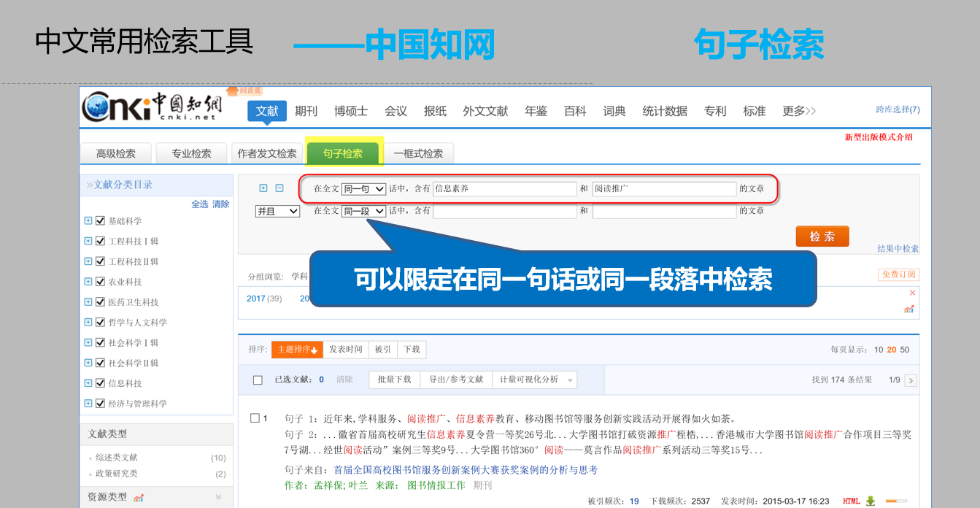The width and height of the screenshot is (980, 508).
Task: Open the 同一句 scope dropdown
Action: [x=365, y=188]
